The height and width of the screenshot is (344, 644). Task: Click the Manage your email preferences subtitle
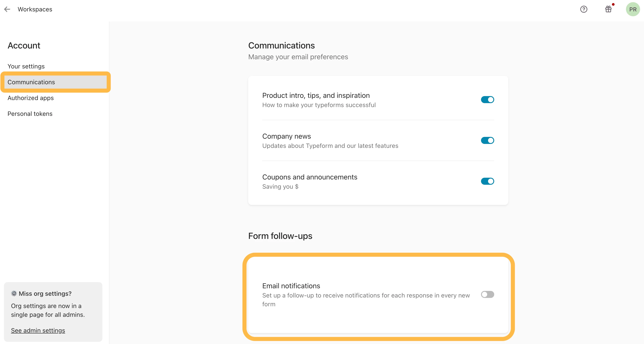(298, 57)
